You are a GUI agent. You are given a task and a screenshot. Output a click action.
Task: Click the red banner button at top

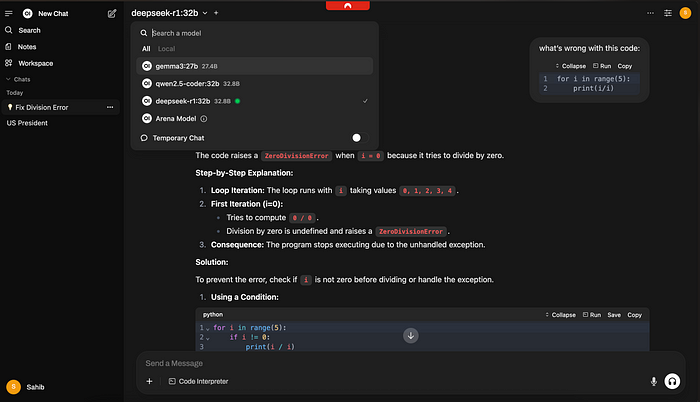(348, 5)
